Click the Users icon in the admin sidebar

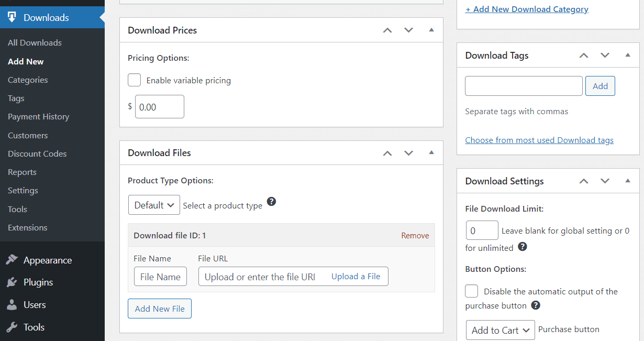click(x=12, y=304)
